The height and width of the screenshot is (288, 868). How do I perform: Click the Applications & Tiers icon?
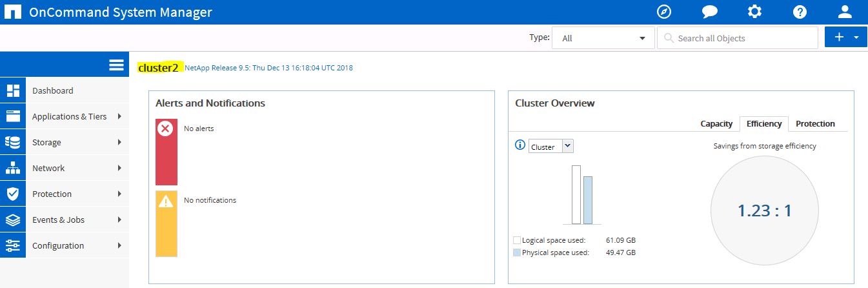13,116
